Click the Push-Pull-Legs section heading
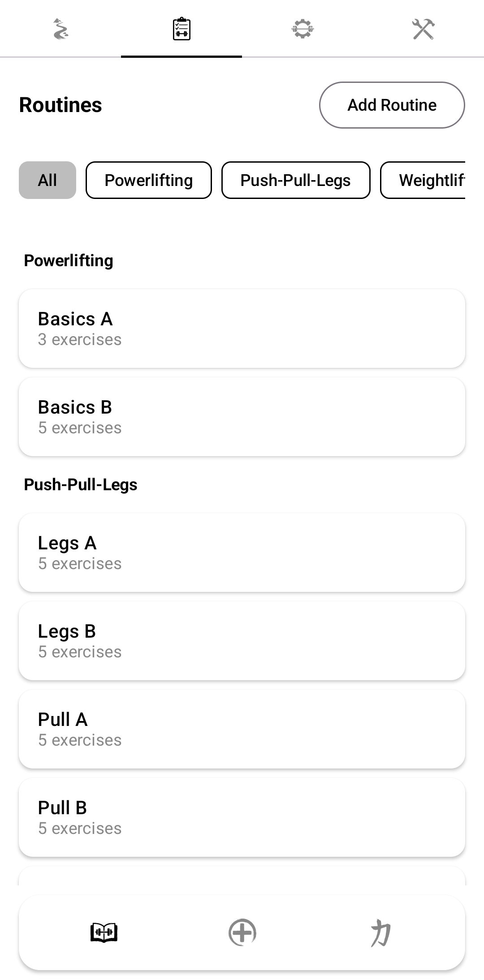Viewport: 484px width, 980px height. click(81, 485)
